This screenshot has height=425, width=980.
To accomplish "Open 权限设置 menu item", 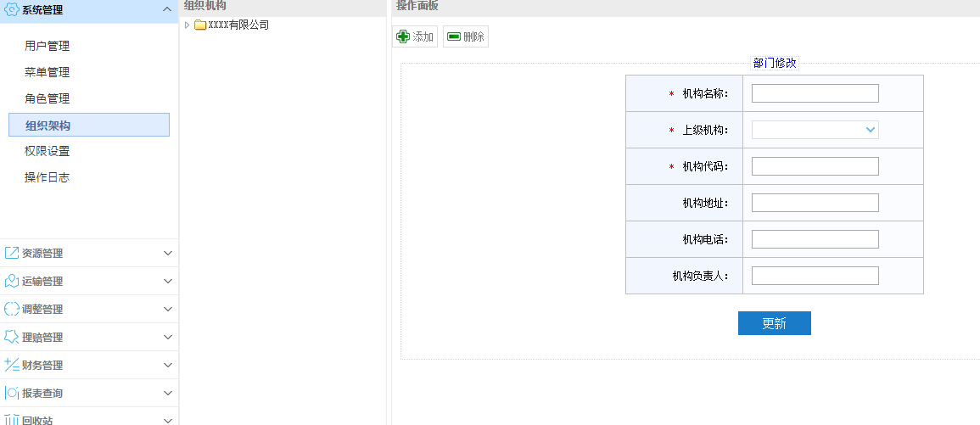I will point(48,151).
